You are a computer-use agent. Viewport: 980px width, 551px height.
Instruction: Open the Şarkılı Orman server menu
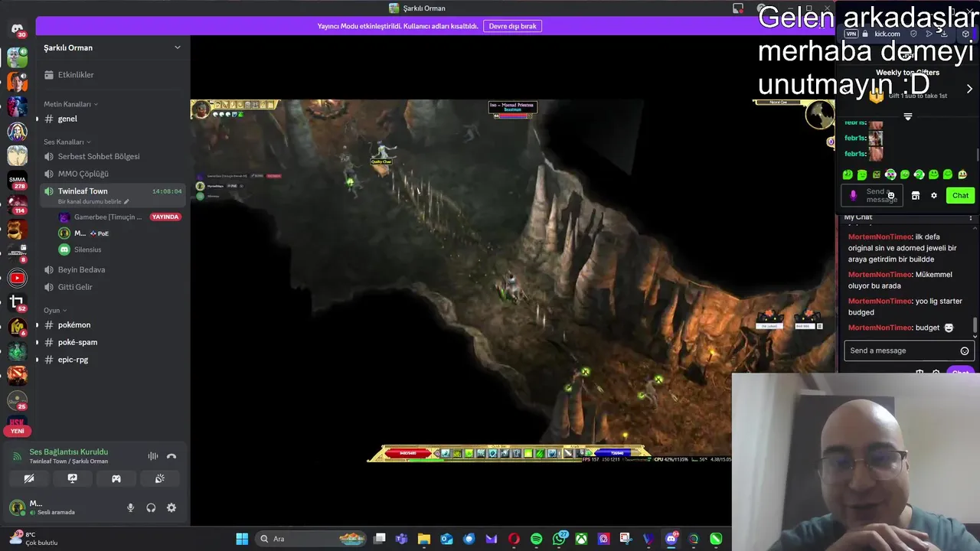click(113, 47)
